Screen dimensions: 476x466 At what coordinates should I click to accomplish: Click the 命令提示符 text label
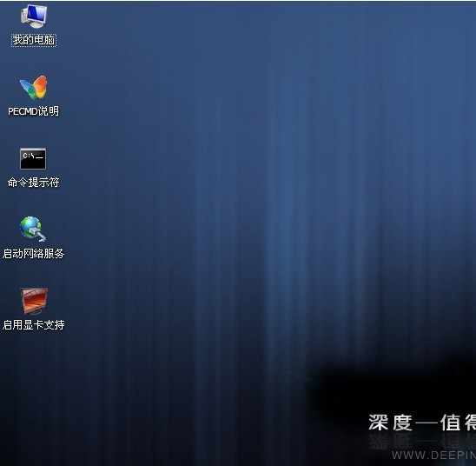pyautogui.click(x=33, y=183)
